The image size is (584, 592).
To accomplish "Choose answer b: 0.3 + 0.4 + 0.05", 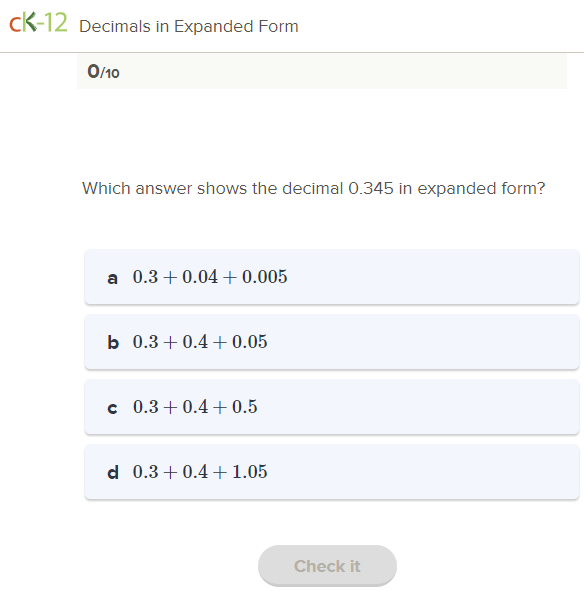I will coord(332,342).
